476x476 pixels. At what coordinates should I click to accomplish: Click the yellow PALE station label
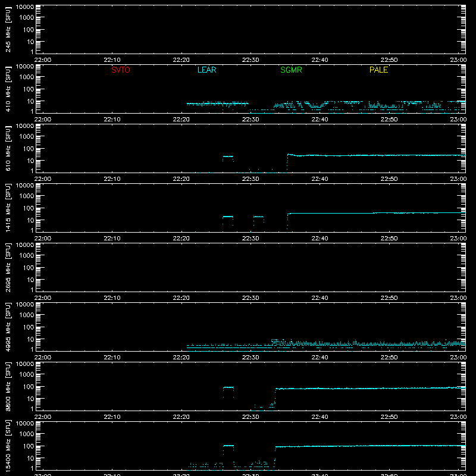click(x=378, y=70)
